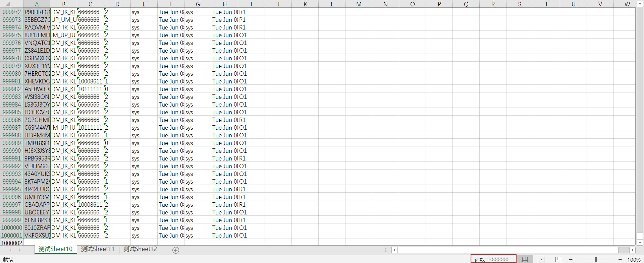Click 10008611 cell in row 999981
Viewport: 644px width, 263px height.
[x=91, y=81]
